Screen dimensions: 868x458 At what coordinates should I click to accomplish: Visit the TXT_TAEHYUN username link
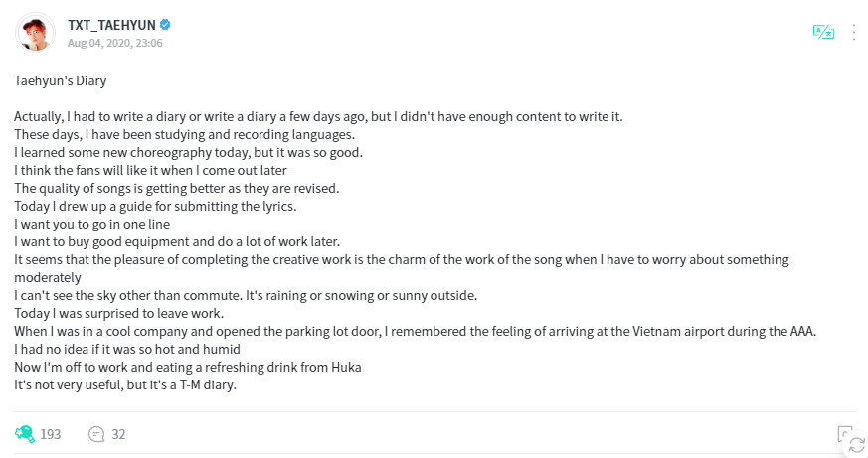point(111,25)
